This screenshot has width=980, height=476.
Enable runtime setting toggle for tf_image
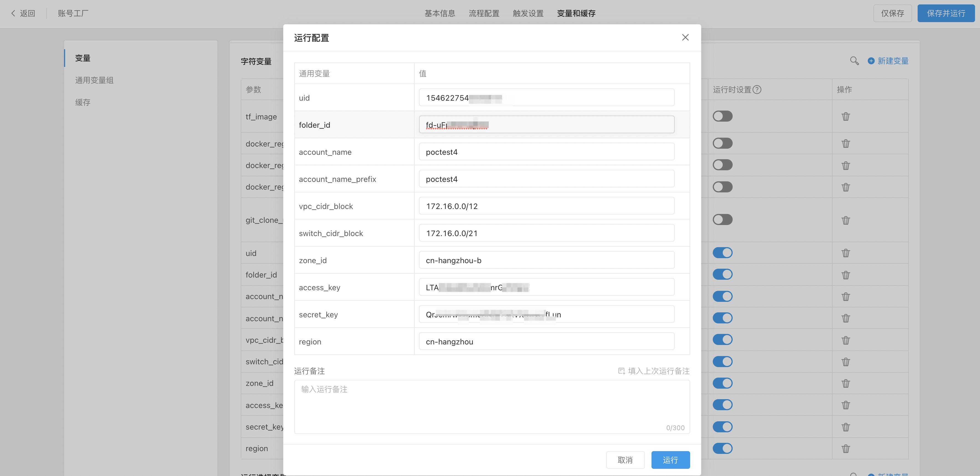click(x=722, y=116)
